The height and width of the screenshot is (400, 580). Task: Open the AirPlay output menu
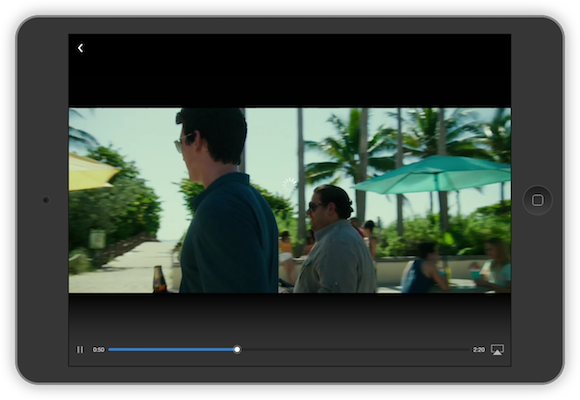pyautogui.click(x=497, y=350)
